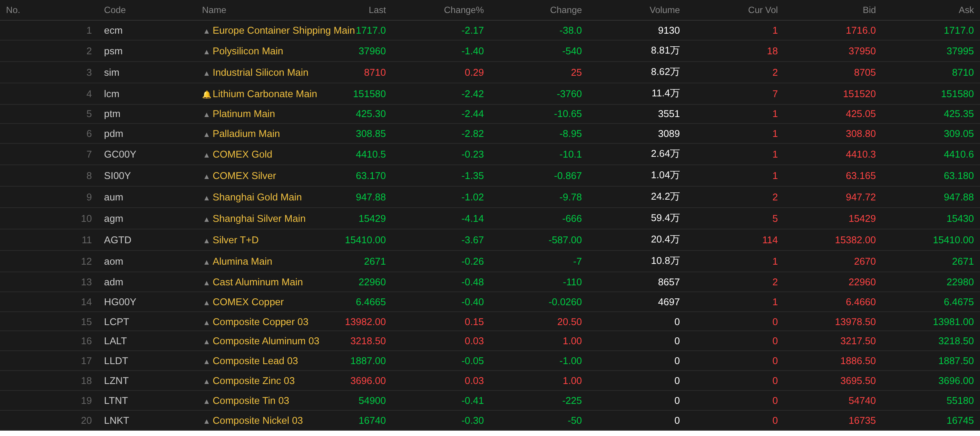
Task: Click the 20.50 change of Composite Copper 03
Action: (x=569, y=322)
